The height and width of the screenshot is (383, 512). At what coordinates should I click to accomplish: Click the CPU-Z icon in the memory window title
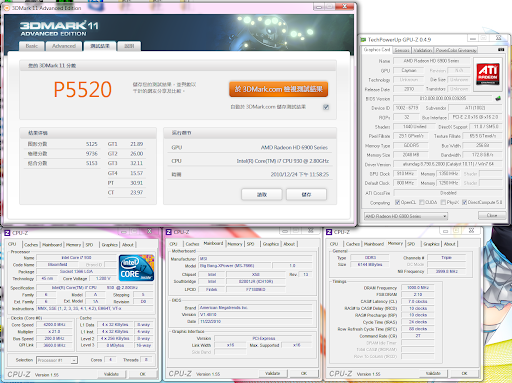click(x=329, y=232)
